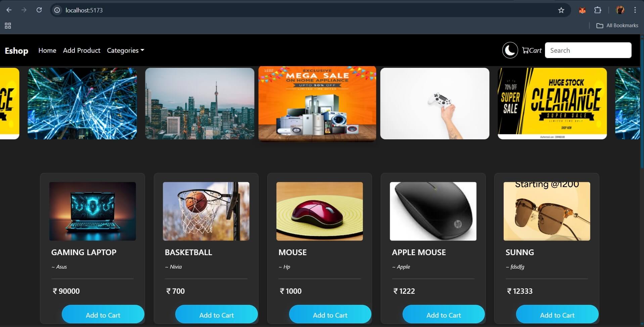Open browser Extensions puzzle icon

(x=598, y=10)
